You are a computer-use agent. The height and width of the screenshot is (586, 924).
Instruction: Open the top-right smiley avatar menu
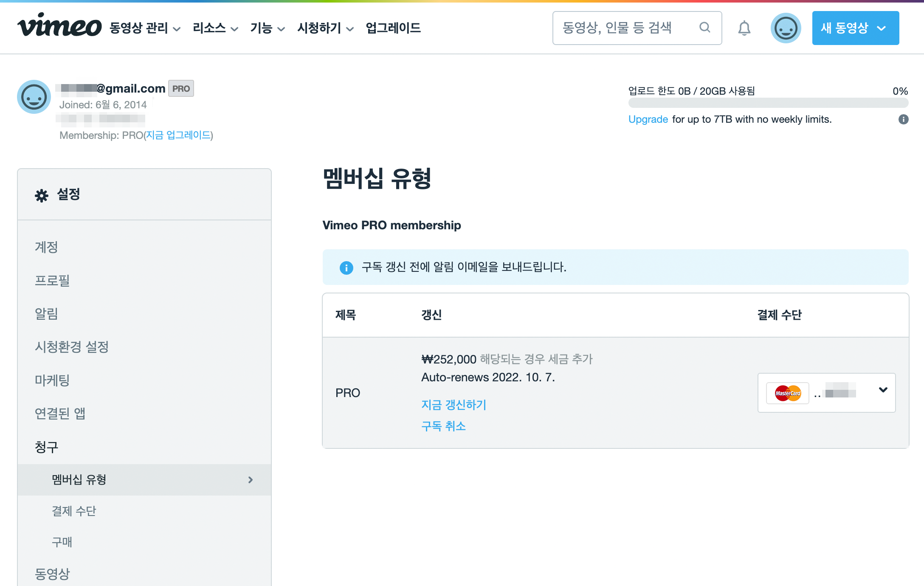pyautogui.click(x=786, y=28)
